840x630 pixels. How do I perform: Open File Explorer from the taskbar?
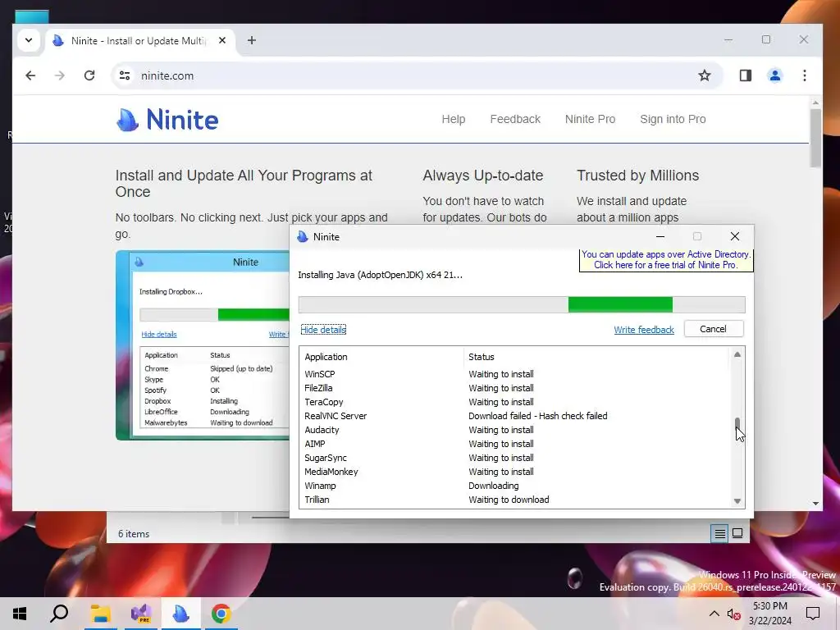(100, 614)
